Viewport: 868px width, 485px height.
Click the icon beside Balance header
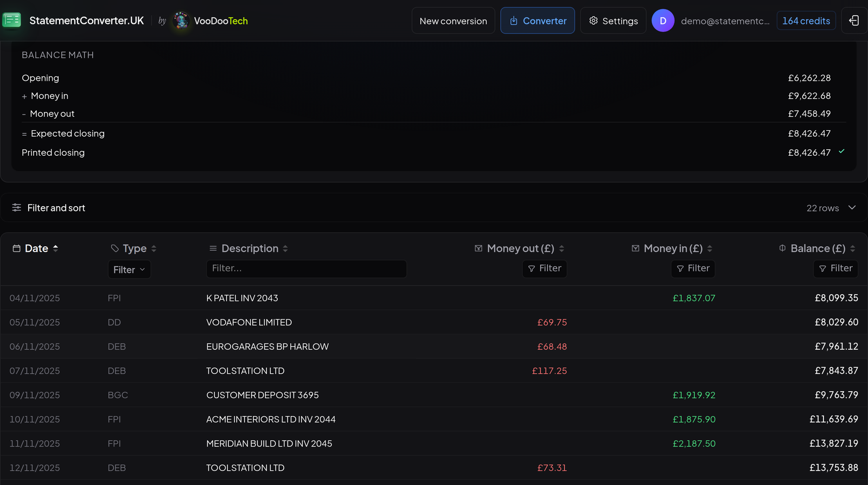(x=782, y=248)
